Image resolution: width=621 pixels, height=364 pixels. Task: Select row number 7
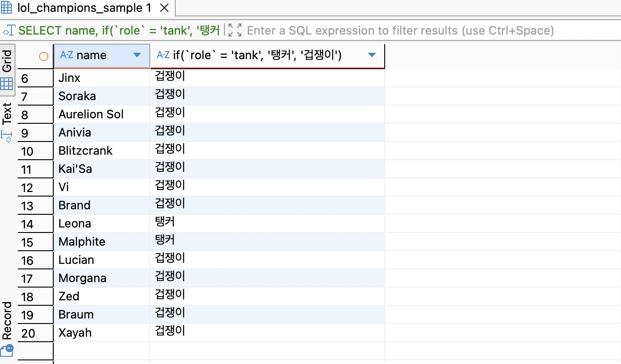pyautogui.click(x=36, y=96)
